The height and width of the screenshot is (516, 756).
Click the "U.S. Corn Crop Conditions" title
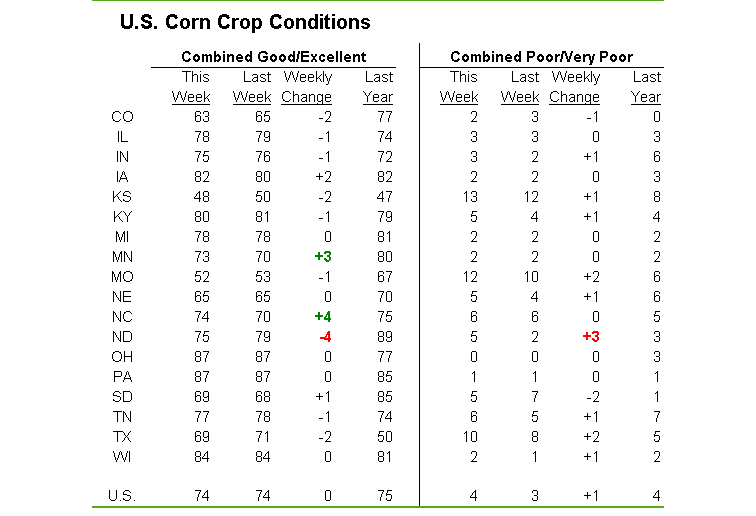click(244, 22)
